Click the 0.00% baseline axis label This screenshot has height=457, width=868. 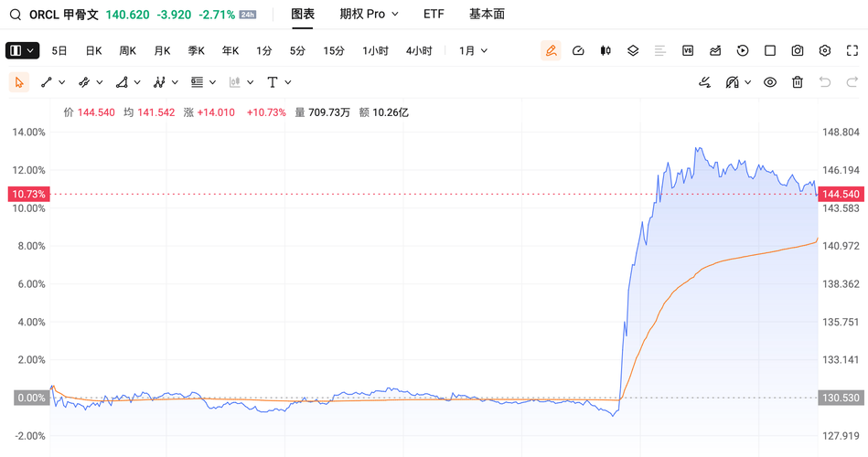coord(31,398)
